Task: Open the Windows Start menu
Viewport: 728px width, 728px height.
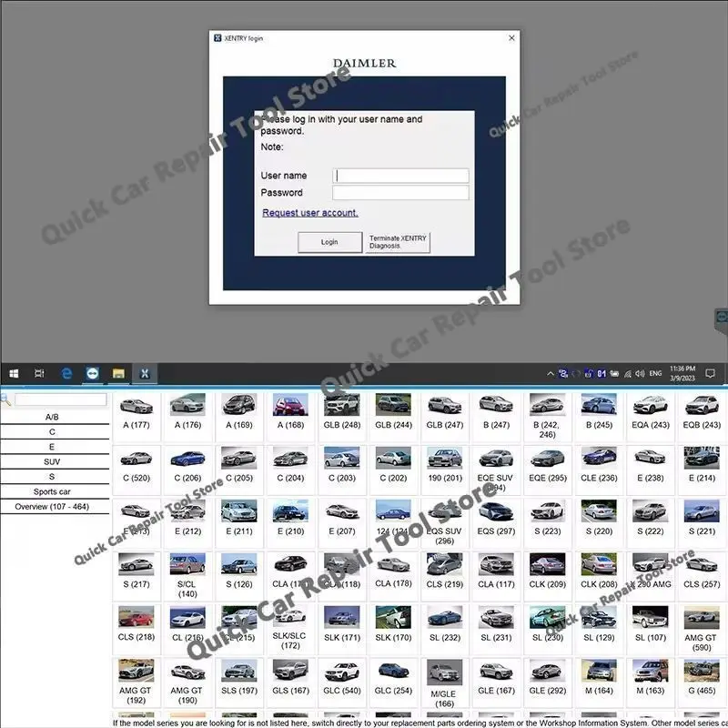Action: click(14, 373)
